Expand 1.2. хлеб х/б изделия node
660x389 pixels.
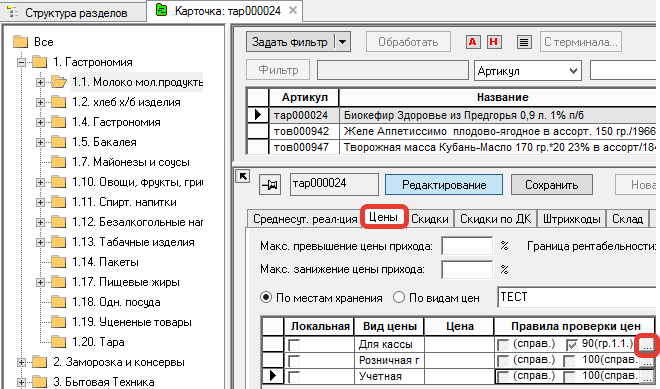tap(40, 102)
